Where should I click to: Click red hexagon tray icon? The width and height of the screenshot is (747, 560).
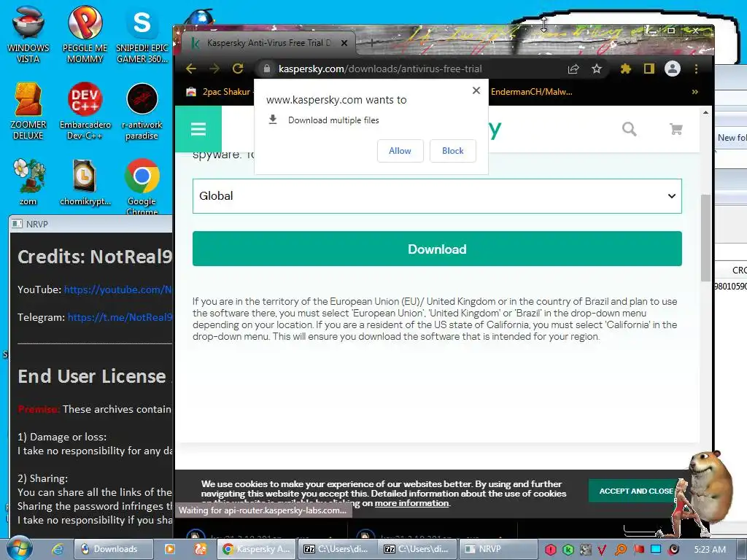pyautogui.click(x=550, y=550)
